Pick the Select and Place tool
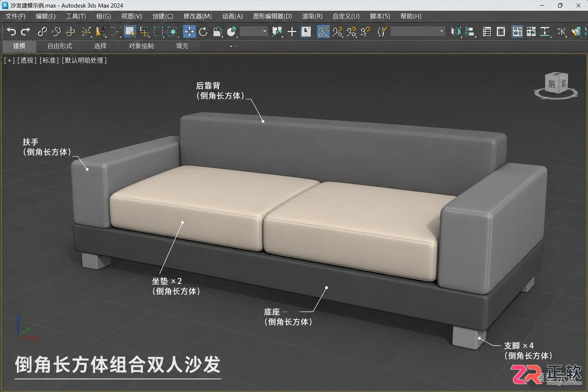The image size is (588, 392). point(232,31)
